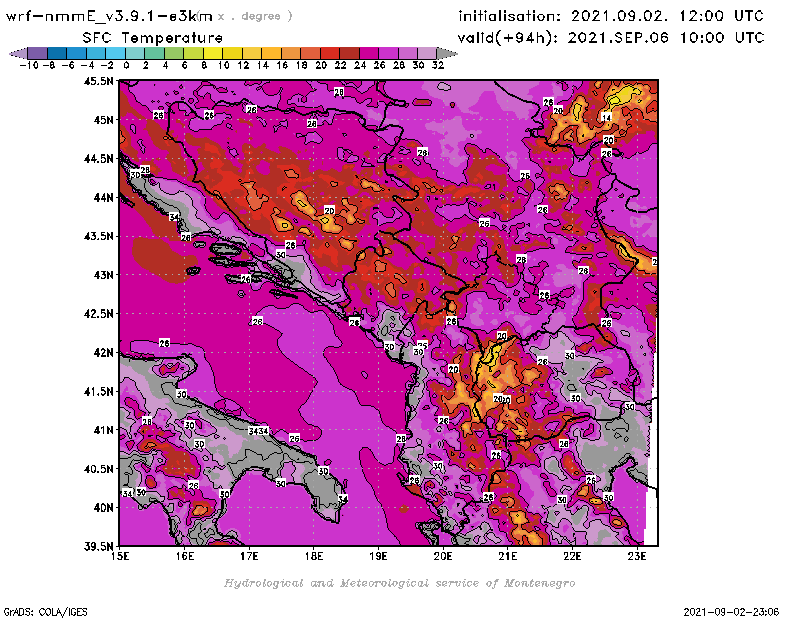Pick the gray arrow at legend's warm end
The image size is (800, 618).
(x=447, y=53)
